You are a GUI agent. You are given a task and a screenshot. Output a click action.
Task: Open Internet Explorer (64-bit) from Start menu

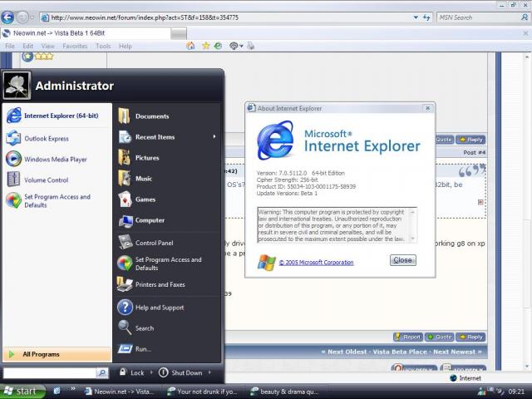click(57, 116)
